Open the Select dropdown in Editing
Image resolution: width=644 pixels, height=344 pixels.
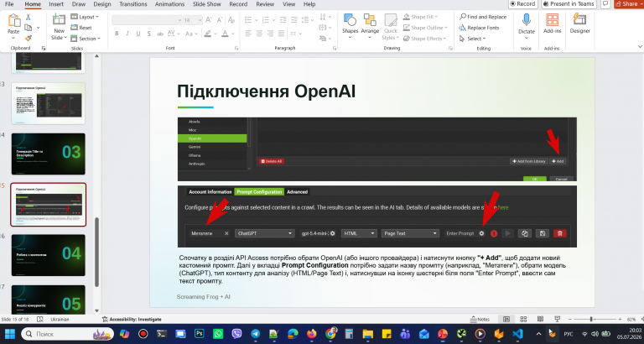(473, 39)
